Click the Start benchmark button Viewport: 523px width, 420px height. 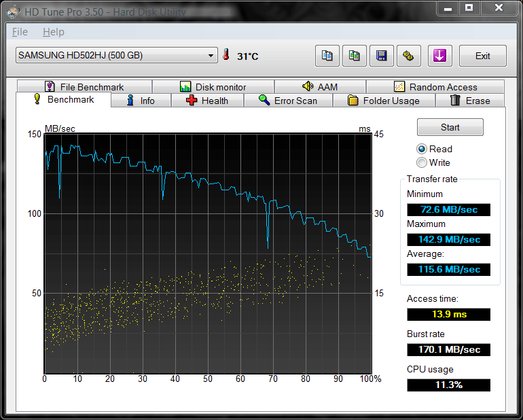tap(450, 127)
